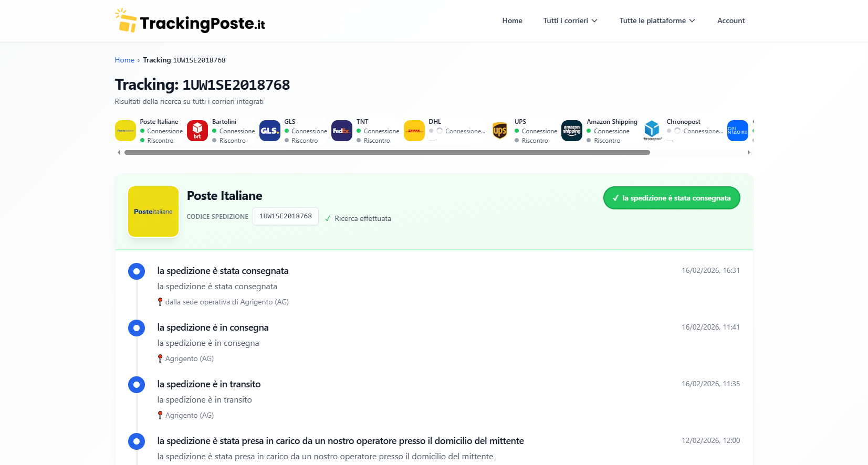The image size is (868, 465).
Task: Select the Chronopost courier icon
Action: tap(652, 131)
